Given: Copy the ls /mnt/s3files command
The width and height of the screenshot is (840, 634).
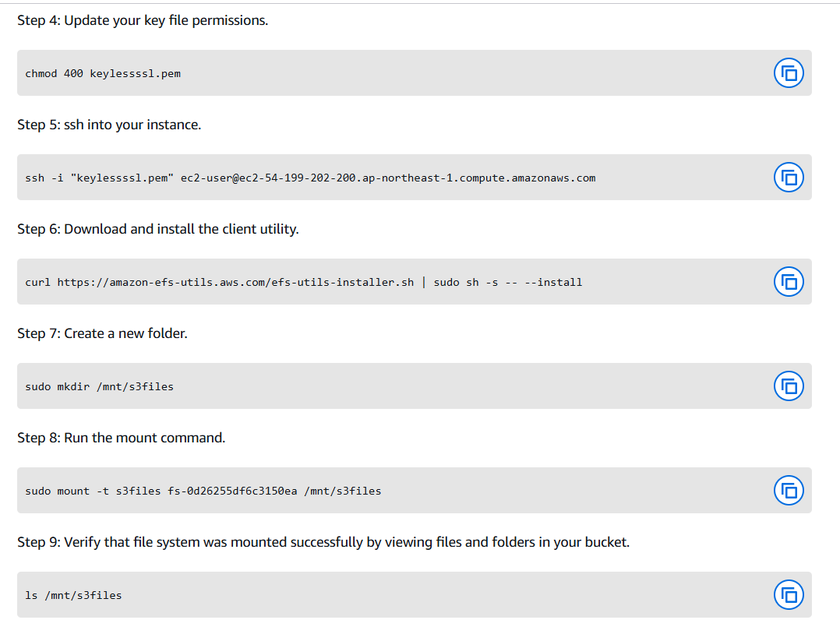Looking at the screenshot, I should [789, 594].
